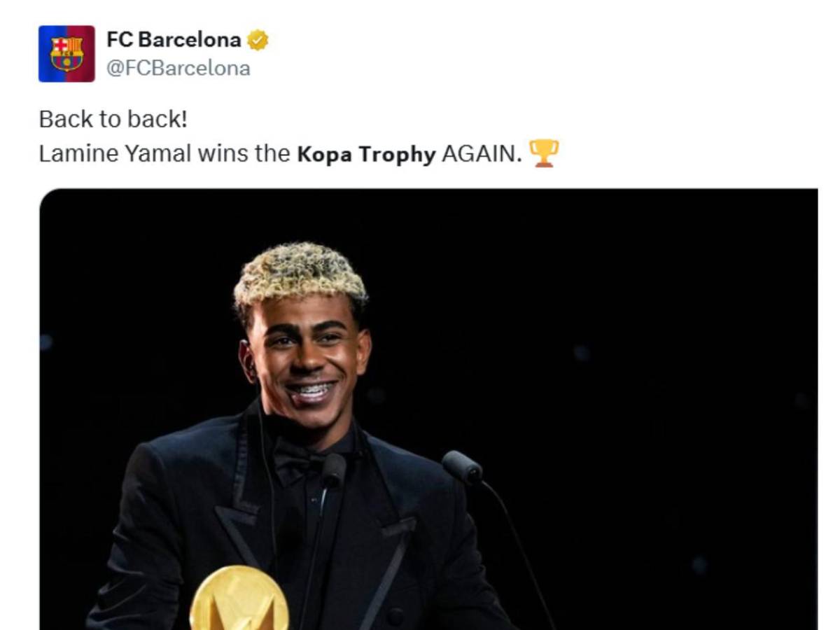Click the words "wins the" in tweet
This screenshot has width=840, height=630.
tap(244, 154)
